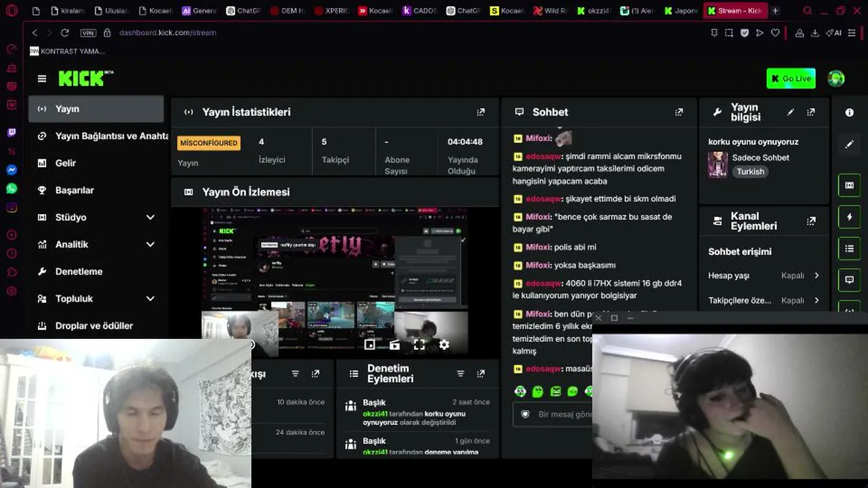The height and width of the screenshot is (488, 868).
Task: Open the Hesap yaşı setting
Action: [x=764, y=276]
